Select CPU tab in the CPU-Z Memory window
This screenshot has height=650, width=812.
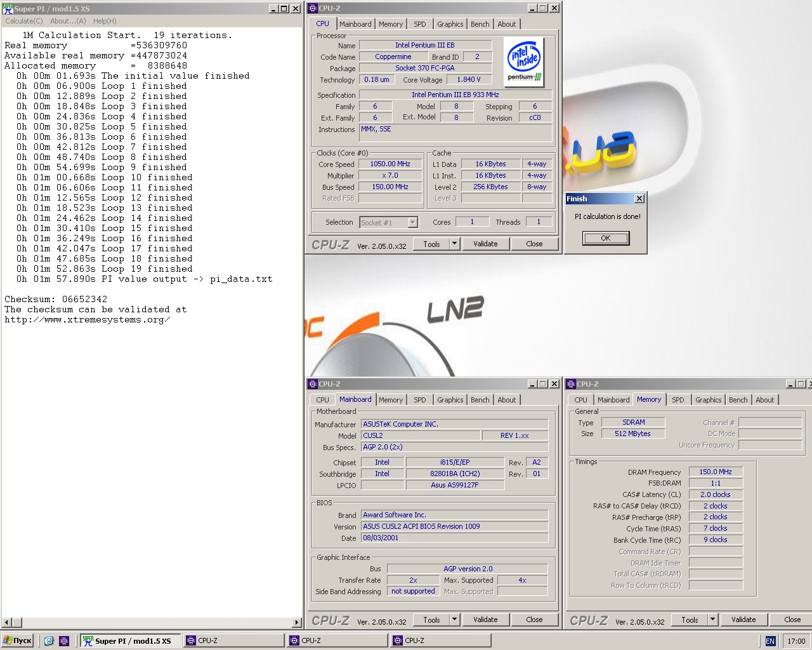[580, 400]
